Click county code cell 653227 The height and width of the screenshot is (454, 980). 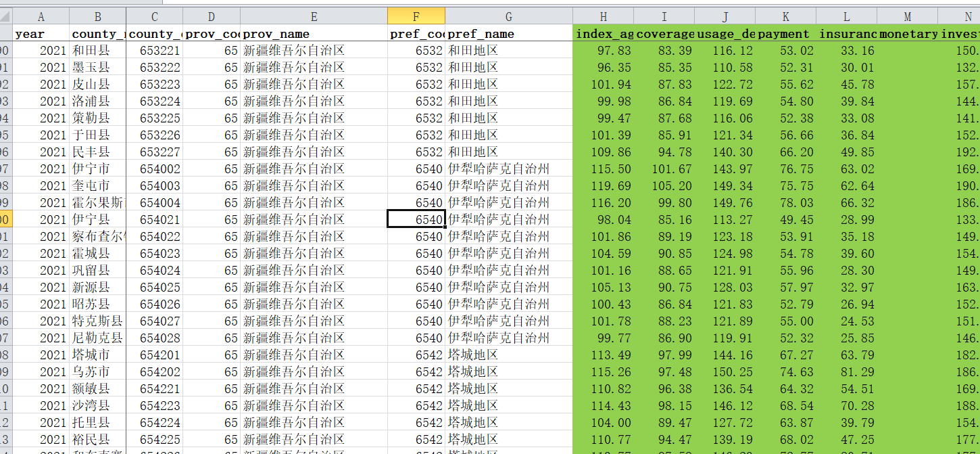155,152
